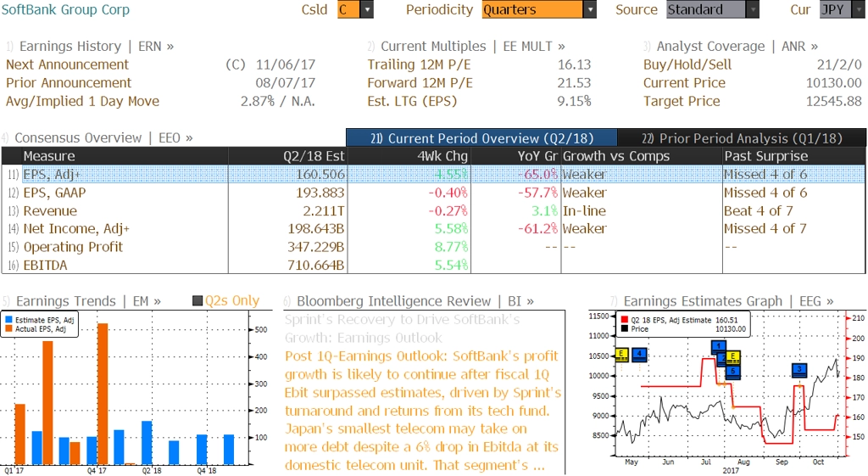Switch to Prior Period Analysis (Q1/18) tab
Viewport: 868px width, 476px height.
pos(742,138)
